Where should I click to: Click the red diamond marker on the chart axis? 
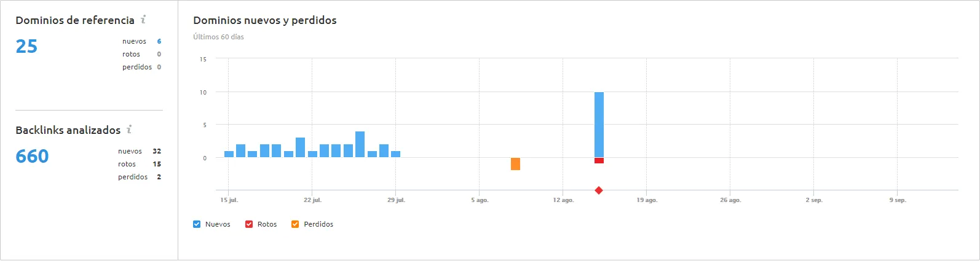tap(599, 190)
